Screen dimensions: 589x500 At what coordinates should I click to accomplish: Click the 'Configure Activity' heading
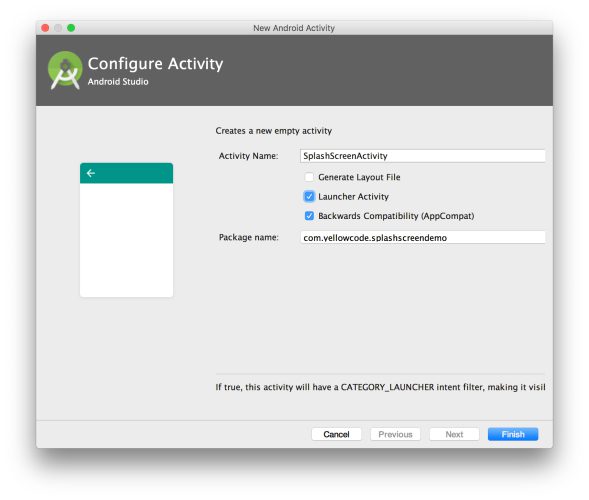tap(155, 64)
